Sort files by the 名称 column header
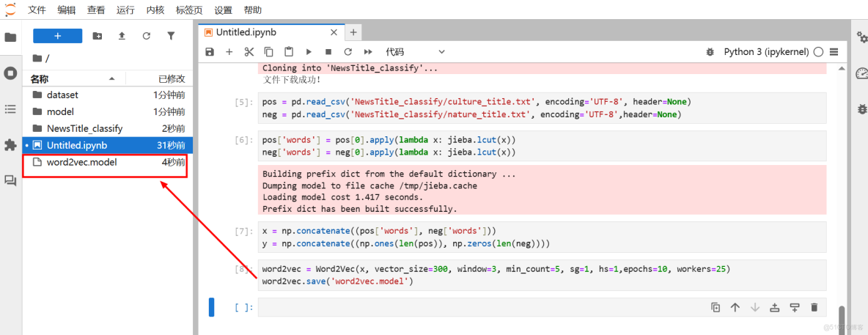The width and height of the screenshot is (868, 335). tap(73, 78)
